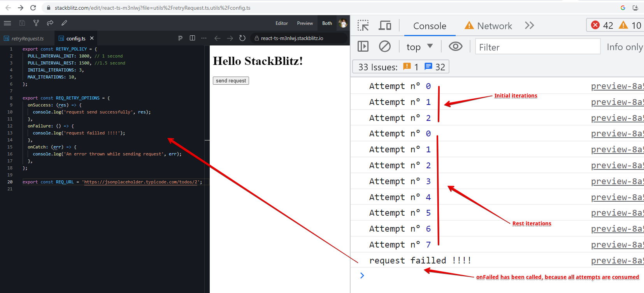Image resolution: width=644 pixels, height=293 pixels.
Task: Share the project using share arrow icon
Action: point(50,23)
